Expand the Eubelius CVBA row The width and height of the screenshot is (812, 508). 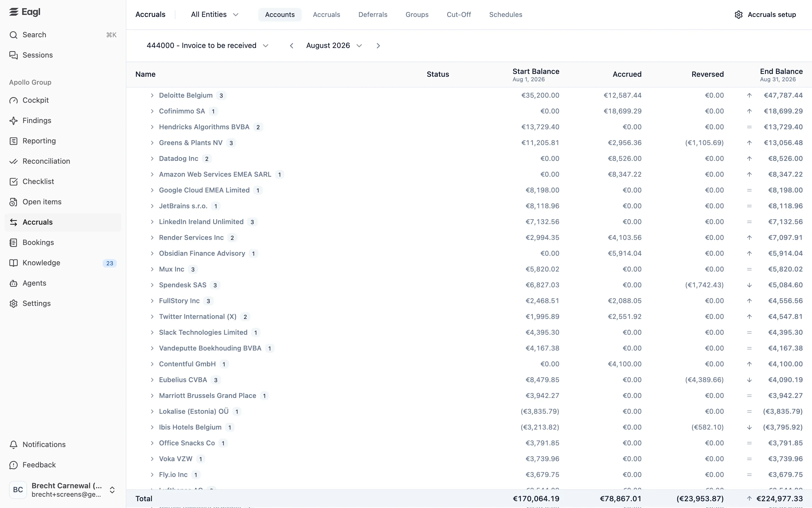(152, 380)
